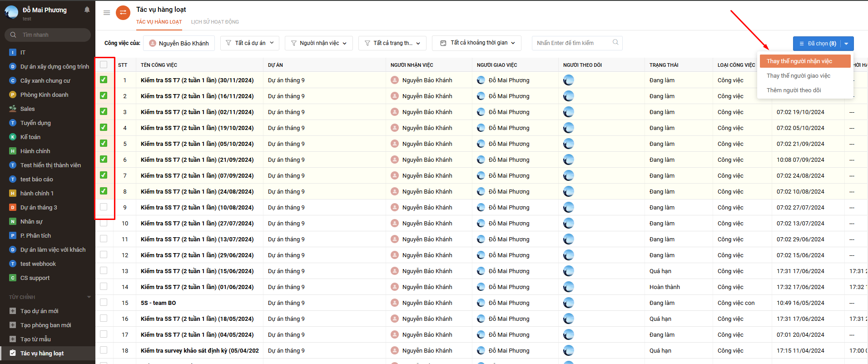Open Tạo từ mẫu link
The height and width of the screenshot is (364, 868).
coord(35,339)
